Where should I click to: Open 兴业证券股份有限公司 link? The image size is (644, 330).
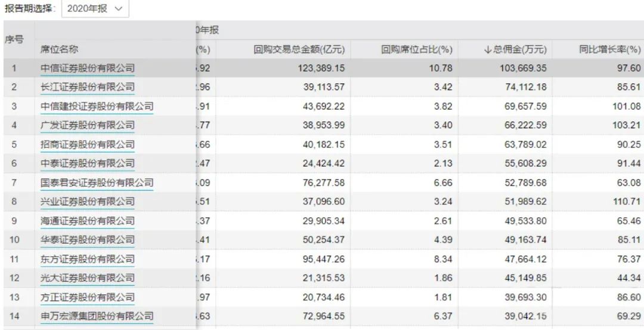point(87,201)
